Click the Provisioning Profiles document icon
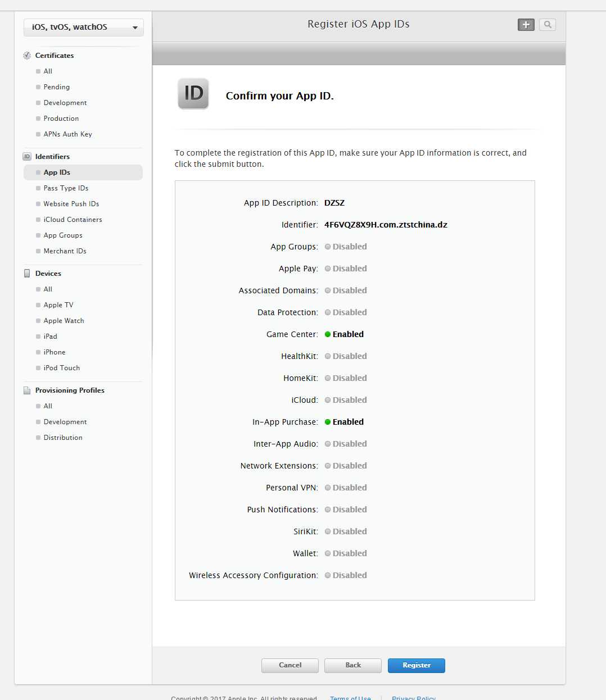The height and width of the screenshot is (700, 606). (x=27, y=390)
